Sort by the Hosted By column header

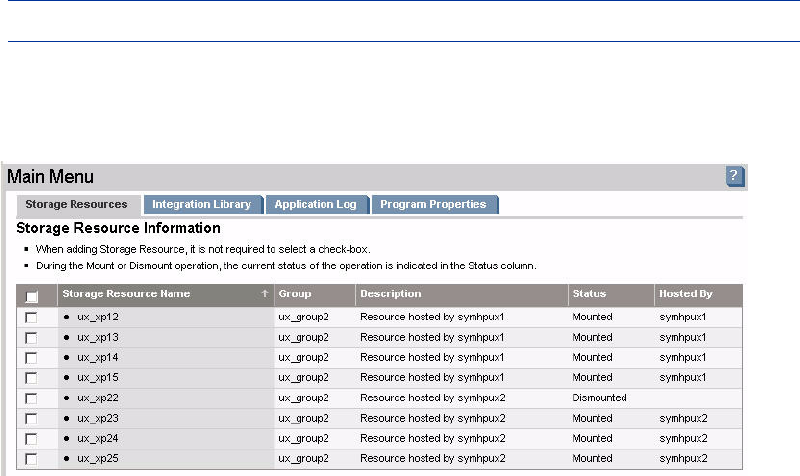pyautogui.click(x=685, y=294)
